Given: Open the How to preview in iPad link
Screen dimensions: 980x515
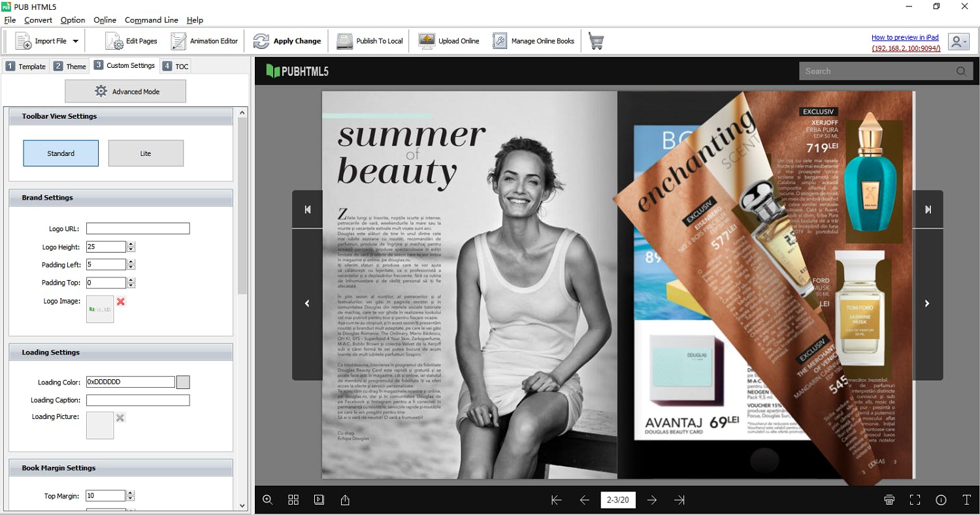Looking at the screenshot, I should 906,38.
